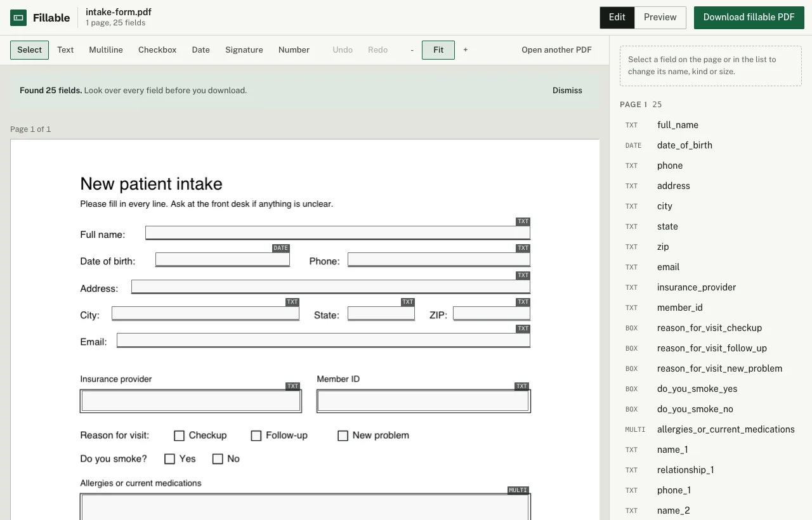812x520 pixels.
Task: Activate the Select tool
Action: [x=29, y=50]
